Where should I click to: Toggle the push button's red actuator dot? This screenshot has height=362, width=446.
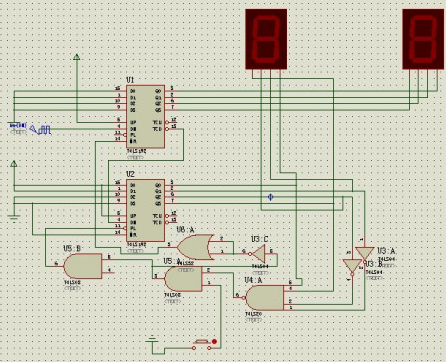(214, 342)
